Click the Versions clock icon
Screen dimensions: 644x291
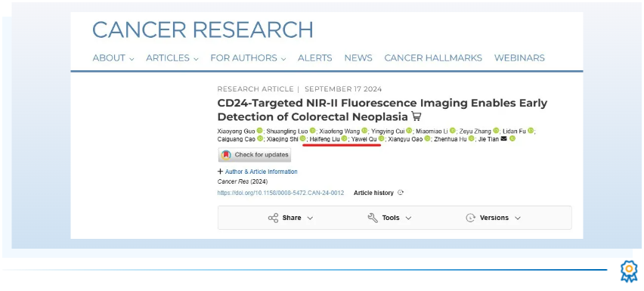pos(470,218)
